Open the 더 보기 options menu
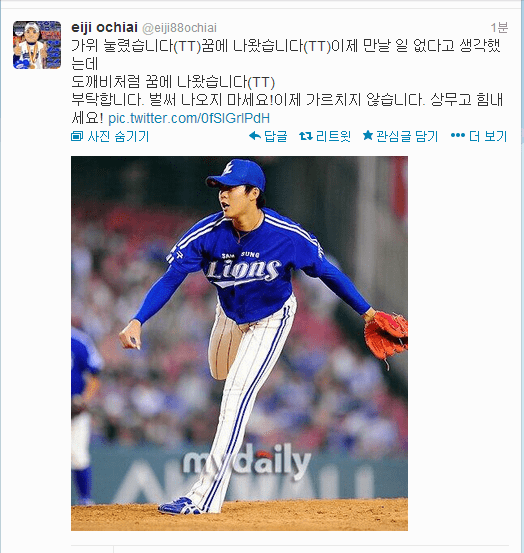This screenshot has width=524, height=553. click(488, 136)
